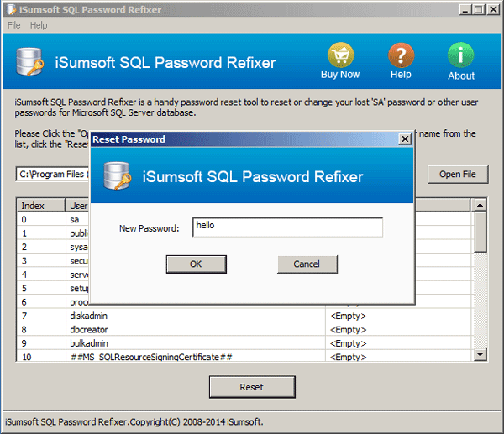Click the About text label
Screen dimensions: 504x434
[x=461, y=76]
